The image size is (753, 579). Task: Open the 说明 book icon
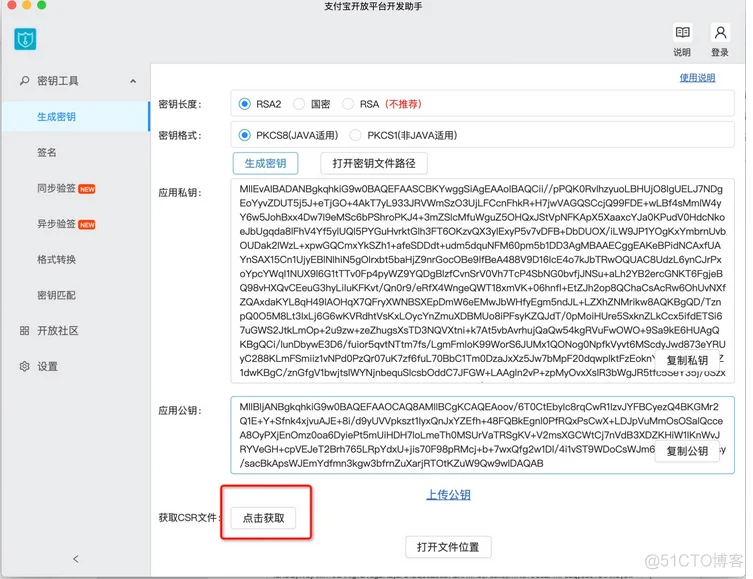pyautogui.click(x=682, y=33)
